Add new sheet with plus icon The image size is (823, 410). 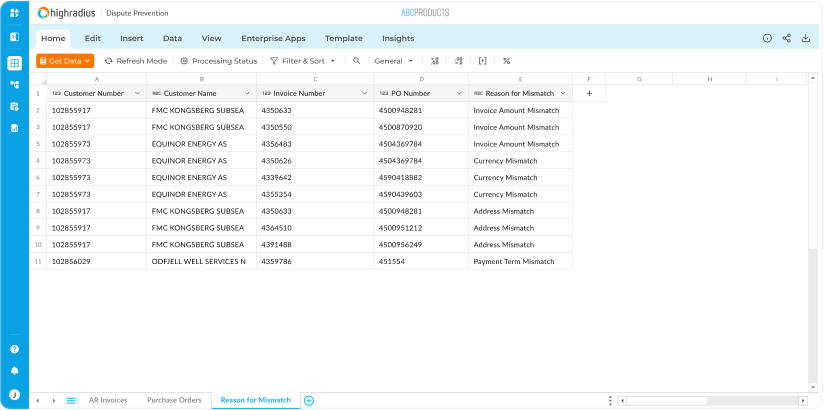[309, 400]
